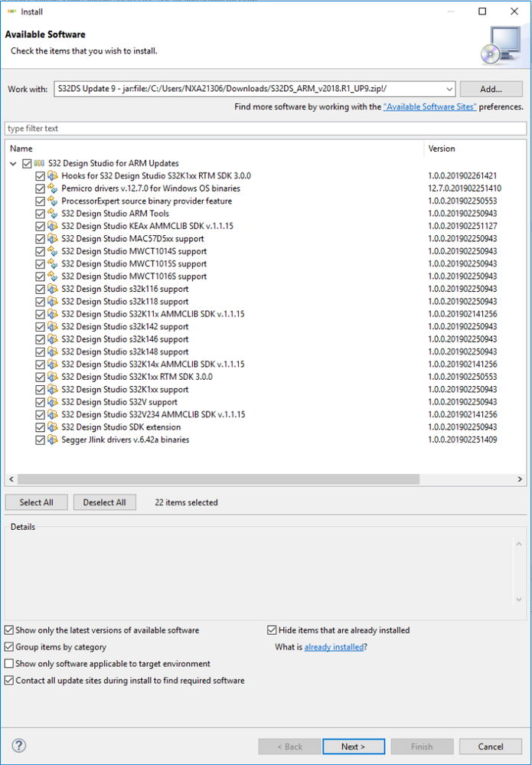Click horizontal scrollbar right arrow in software list

pyautogui.click(x=520, y=479)
